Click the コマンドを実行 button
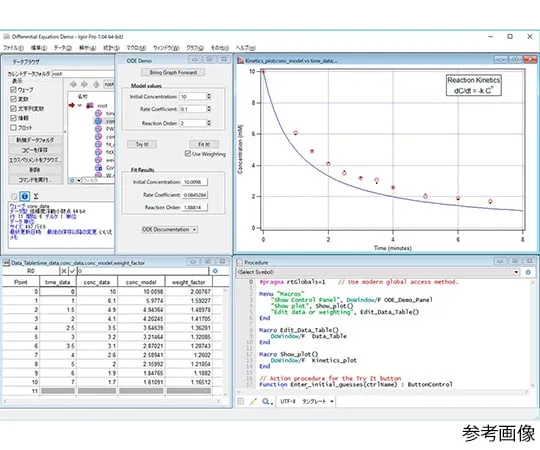This screenshot has height=450, width=540. (x=35, y=180)
